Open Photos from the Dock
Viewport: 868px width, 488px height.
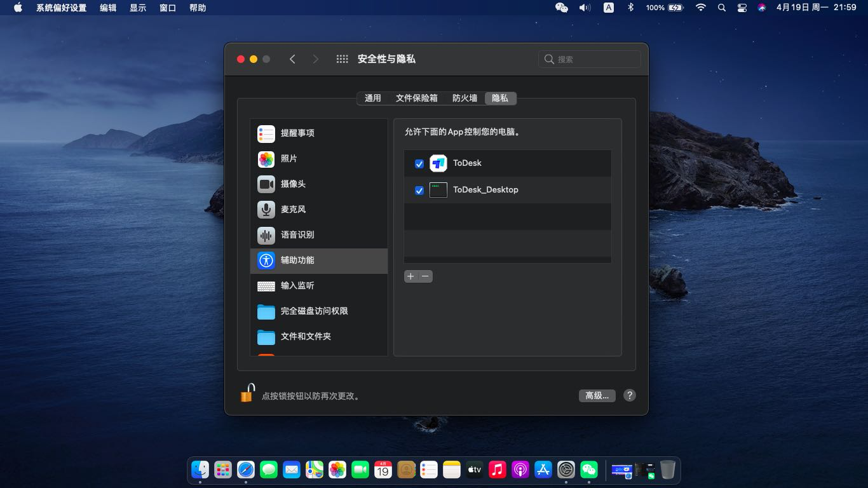(x=337, y=470)
